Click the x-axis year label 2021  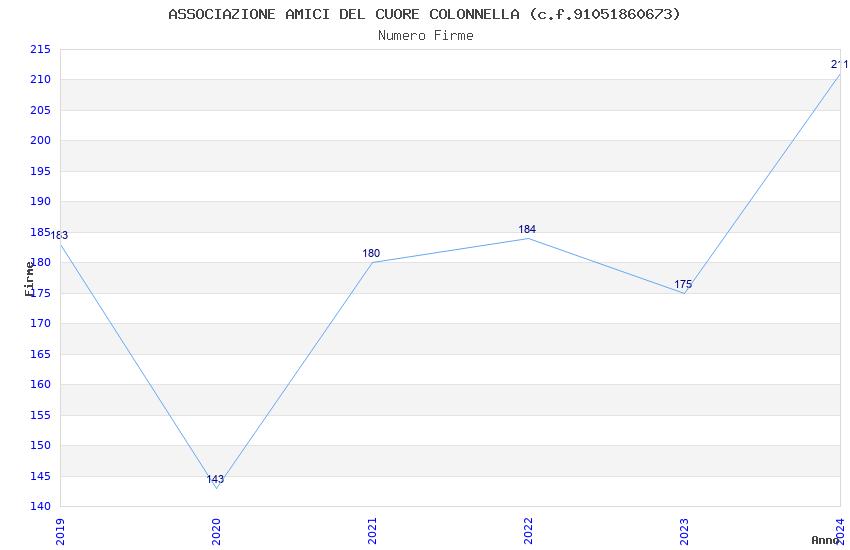pyautogui.click(x=372, y=531)
